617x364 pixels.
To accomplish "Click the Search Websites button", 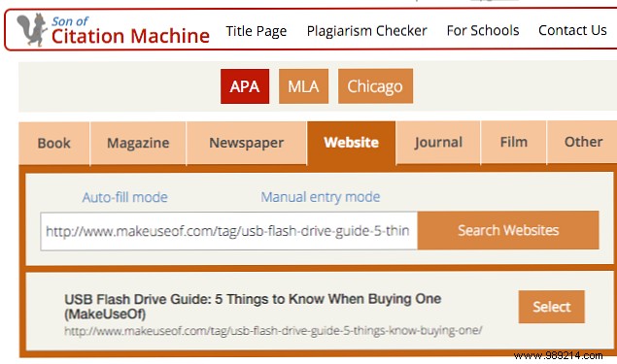I will click(508, 230).
